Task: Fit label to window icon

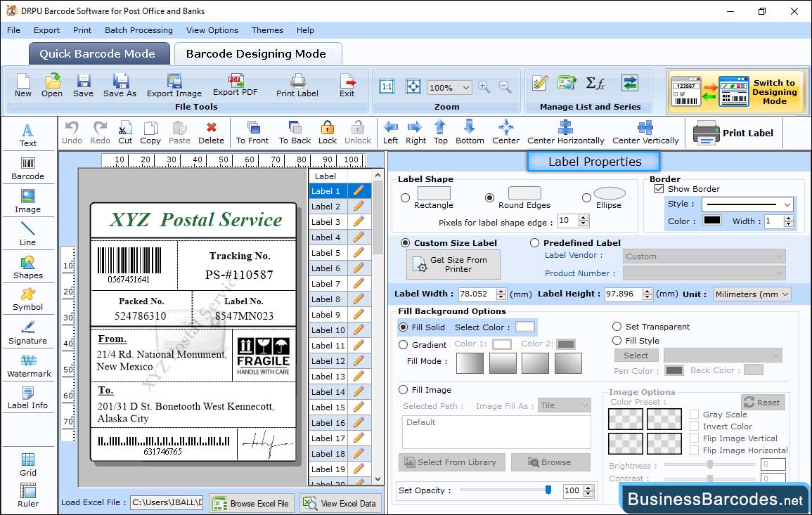Action: 413,86
